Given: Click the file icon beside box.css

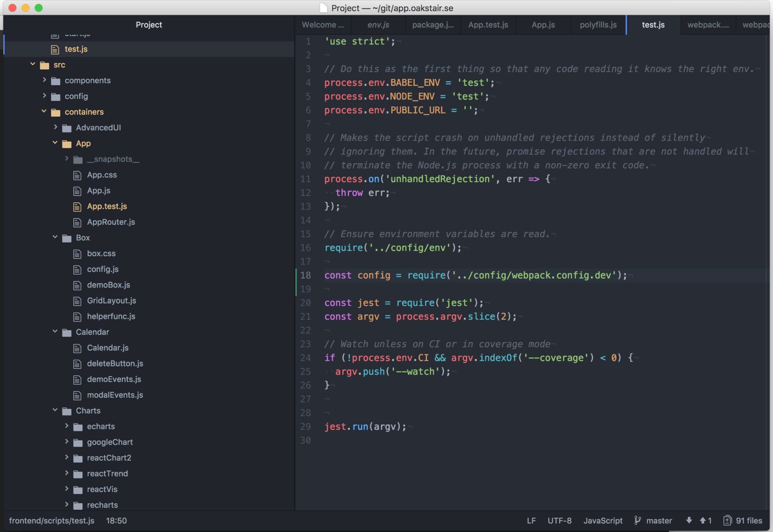Looking at the screenshot, I should pos(77,254).
